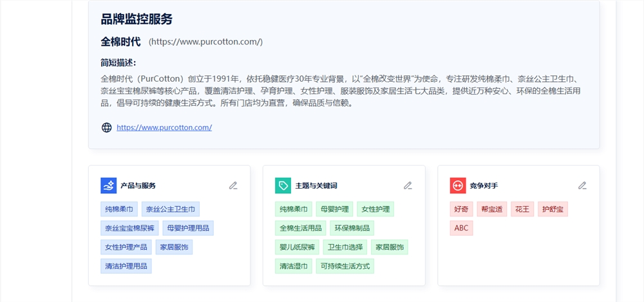Click the 竞争对手 card title
Image resolution: width=644 pixels, height=302 pixels.
pyautogui.click(x=484, y=185)
